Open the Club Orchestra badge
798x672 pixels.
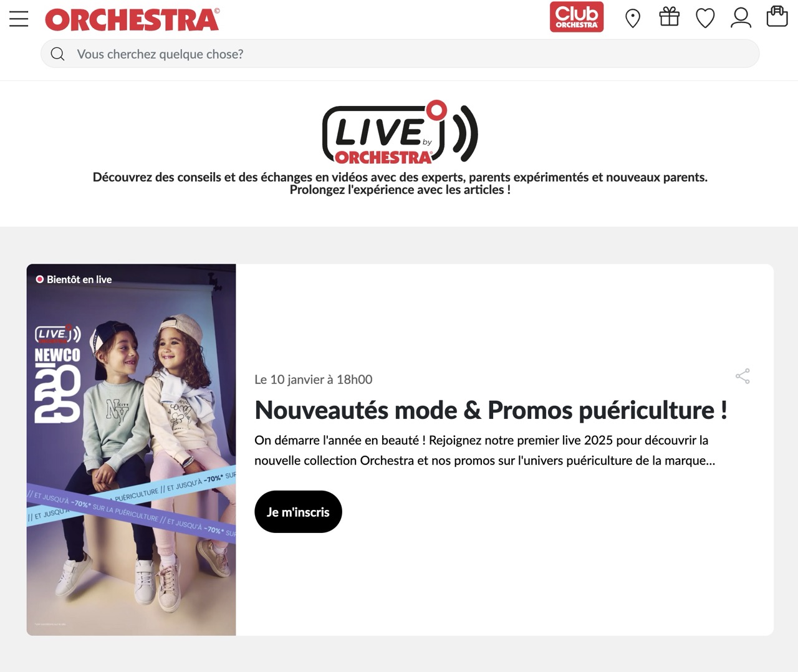pyautogui.click(x=577, y=17)
